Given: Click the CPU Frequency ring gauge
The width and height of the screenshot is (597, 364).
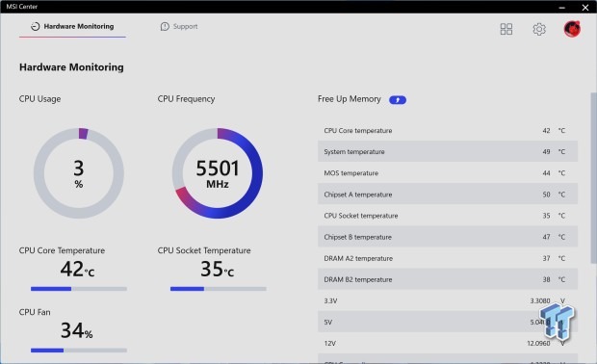Looking at the screenshot, I should (218, 173).
